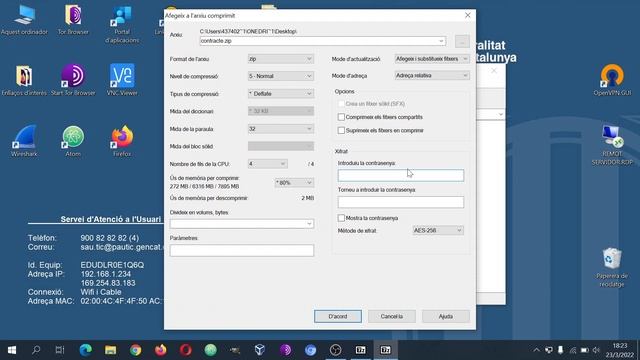640x360 pixels.
Task: Close the Afegeix a l'arxiu comprimit dialog
Action: click(x=468, y=16)
